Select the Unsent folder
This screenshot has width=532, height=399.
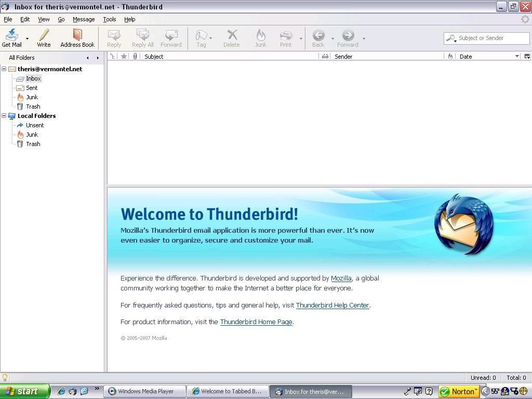coord(35,125)
